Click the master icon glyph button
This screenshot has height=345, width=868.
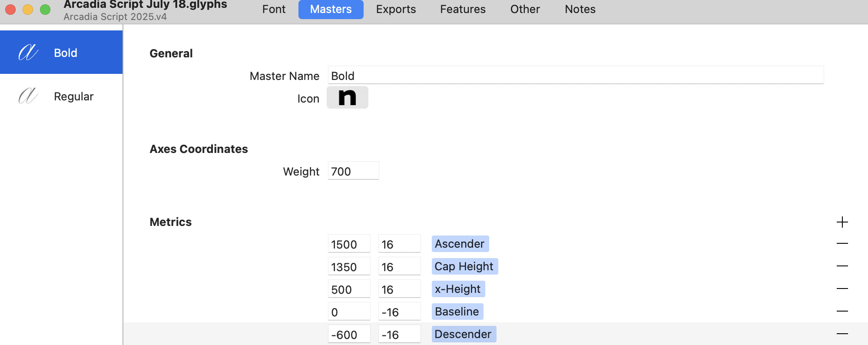(347, 97)
